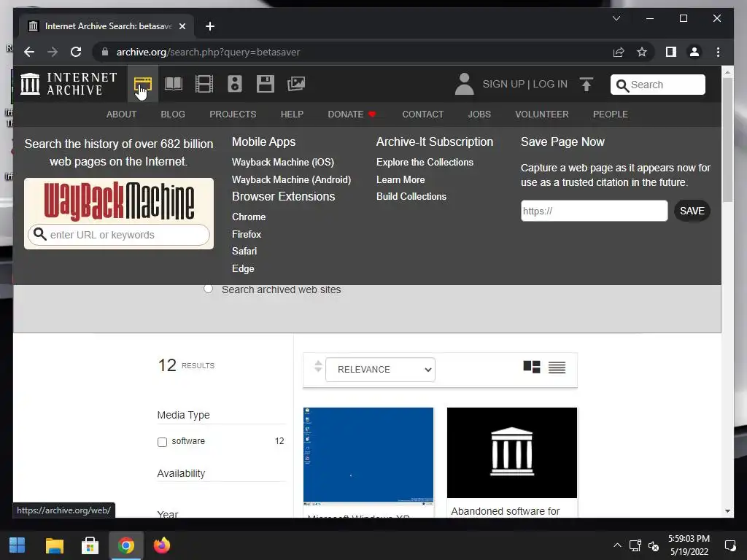Viewport: 747px width, 560px height.
Task: Open the ABOUT menu item
Action: point(121,114)
